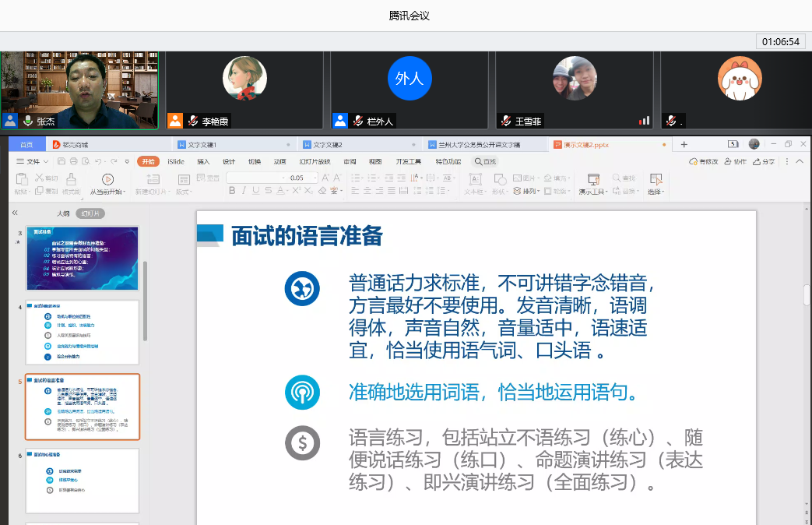Open the 文件 menu dropdown
The height and width of the screenshot is (525, 812).
coord(33,161)
